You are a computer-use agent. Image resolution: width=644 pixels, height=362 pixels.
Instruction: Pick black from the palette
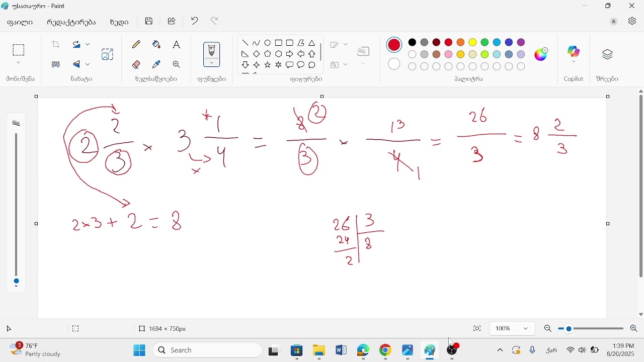point(413,43)
